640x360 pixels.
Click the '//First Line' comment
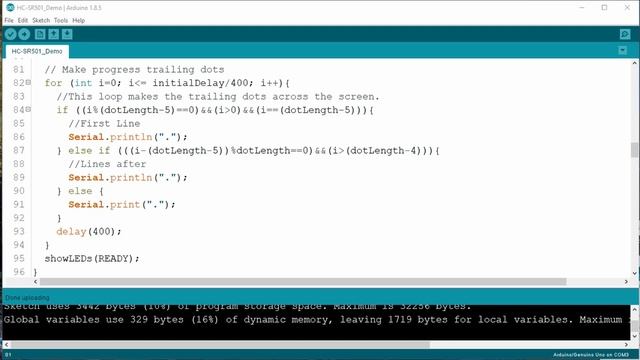104,123
